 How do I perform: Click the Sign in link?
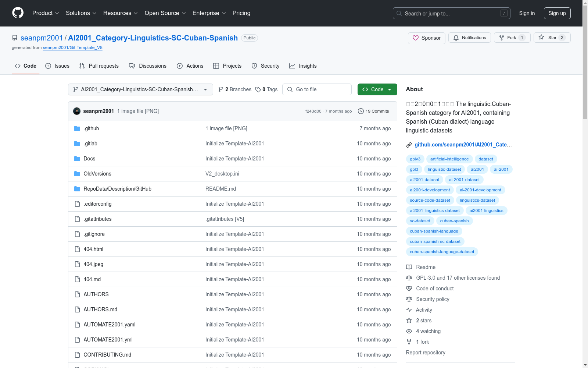[x=527, y=13]
